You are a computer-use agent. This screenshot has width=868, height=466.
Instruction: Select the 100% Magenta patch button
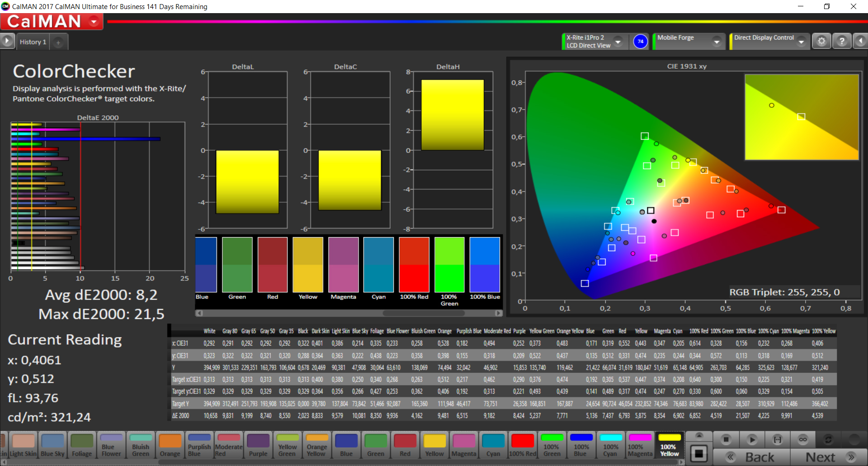point(640,446)
